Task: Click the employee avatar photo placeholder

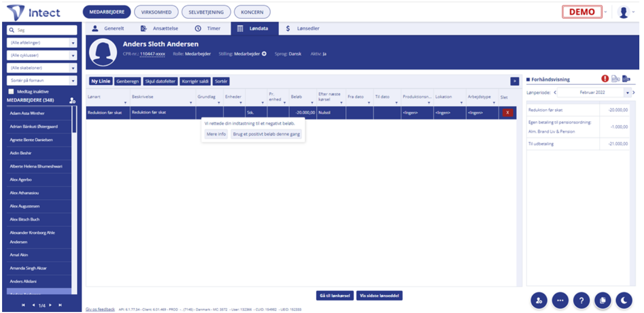Action: pos(102,53)
